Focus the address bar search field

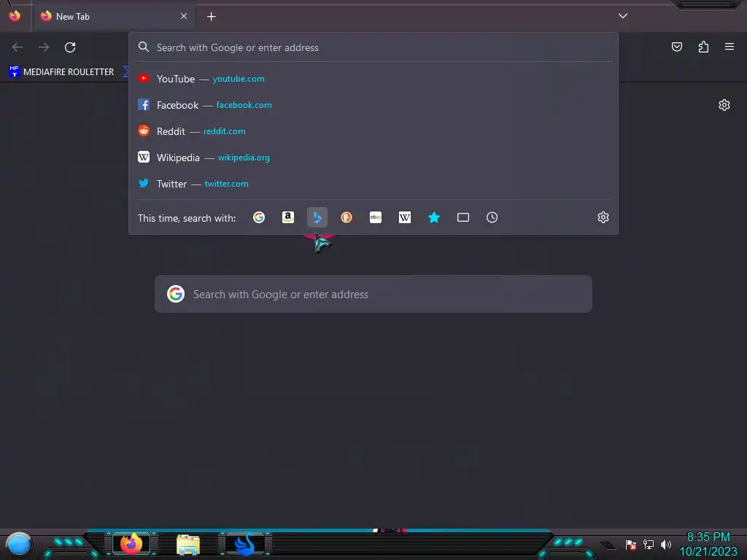[x=373, y=47]
